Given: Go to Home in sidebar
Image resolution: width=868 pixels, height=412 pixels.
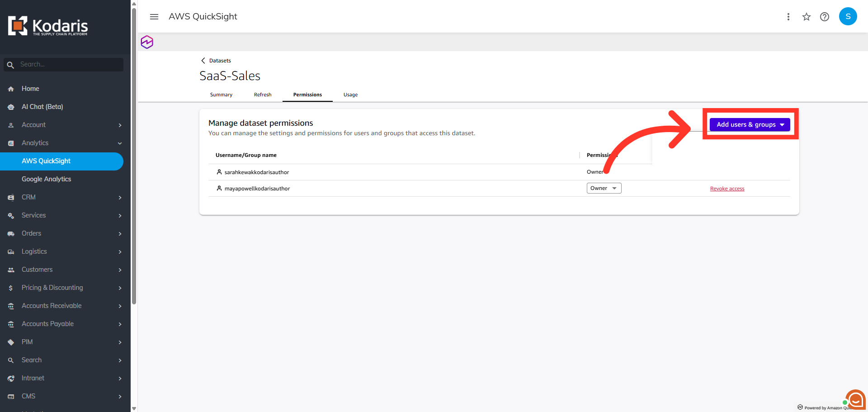Looking at the screenshot, I should [x=30, y=89].
